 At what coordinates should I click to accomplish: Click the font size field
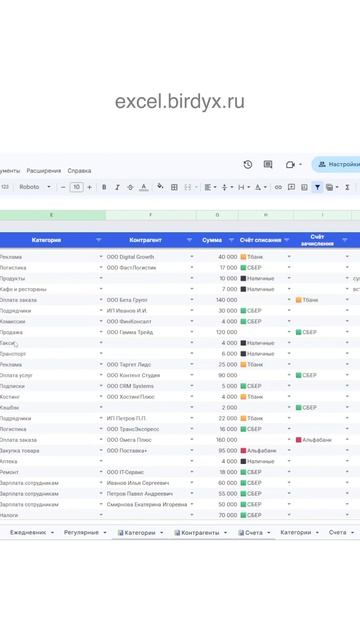76,187
